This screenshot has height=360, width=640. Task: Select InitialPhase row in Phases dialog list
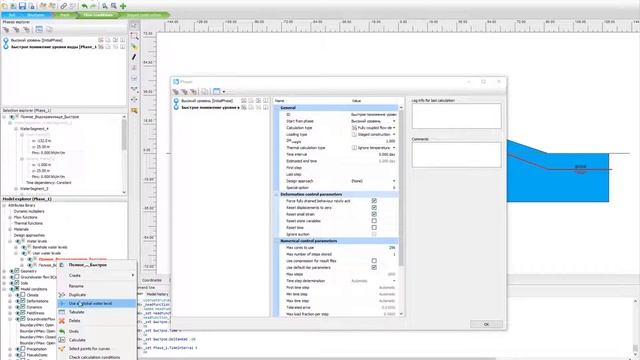[220, 100]
